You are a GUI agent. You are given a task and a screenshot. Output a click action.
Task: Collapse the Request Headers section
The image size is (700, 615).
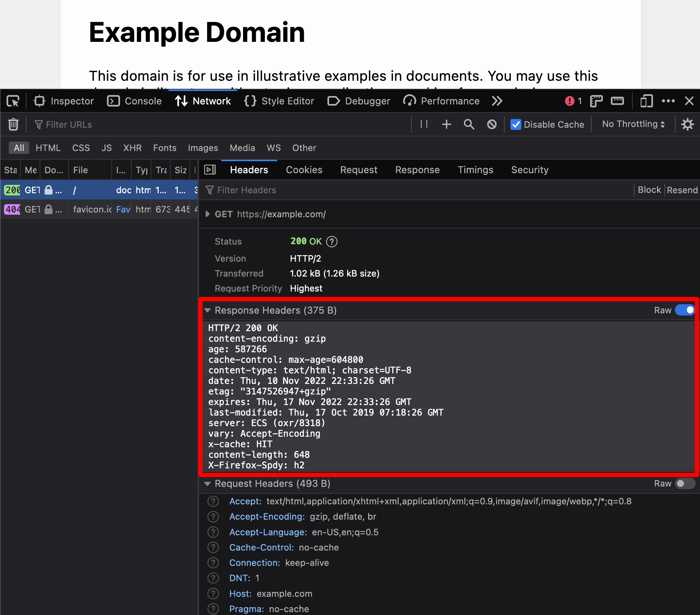coord(207,483)
